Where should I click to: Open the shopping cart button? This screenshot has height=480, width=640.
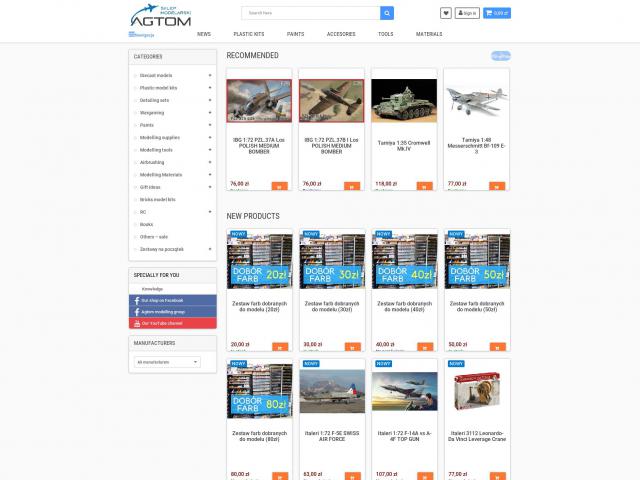point(497,13)
